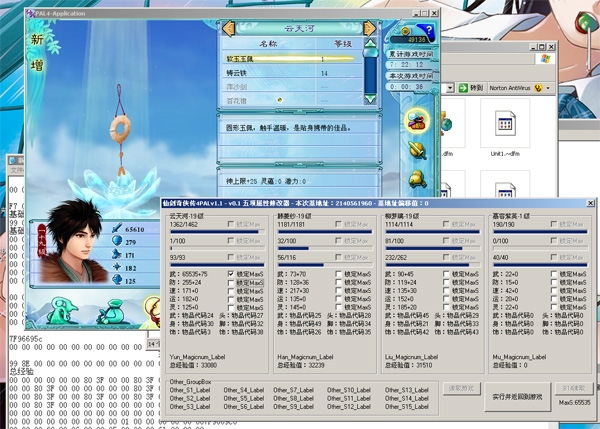The height and width of the screenshot is (429, 600).
Task: Select the highlighted character status side icon
Action: (417, 121)
